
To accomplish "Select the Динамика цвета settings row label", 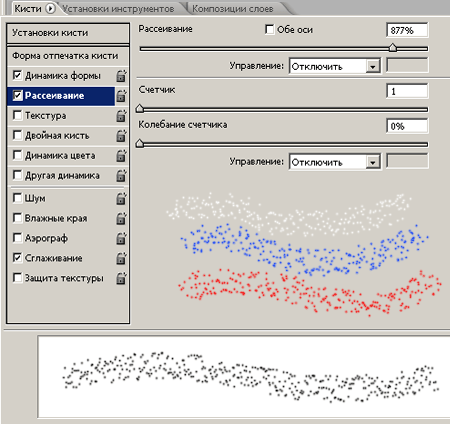I will coord(60,156).
